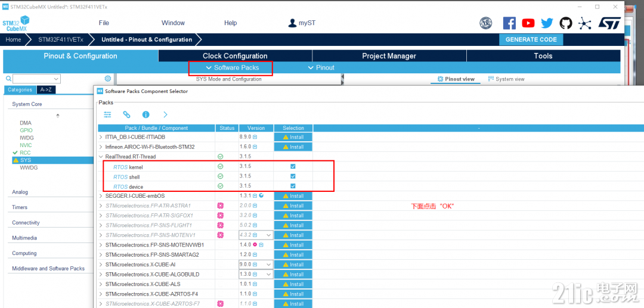Install the X-CUBE-AI pack

pyautogui.click(x=293, y=265)
